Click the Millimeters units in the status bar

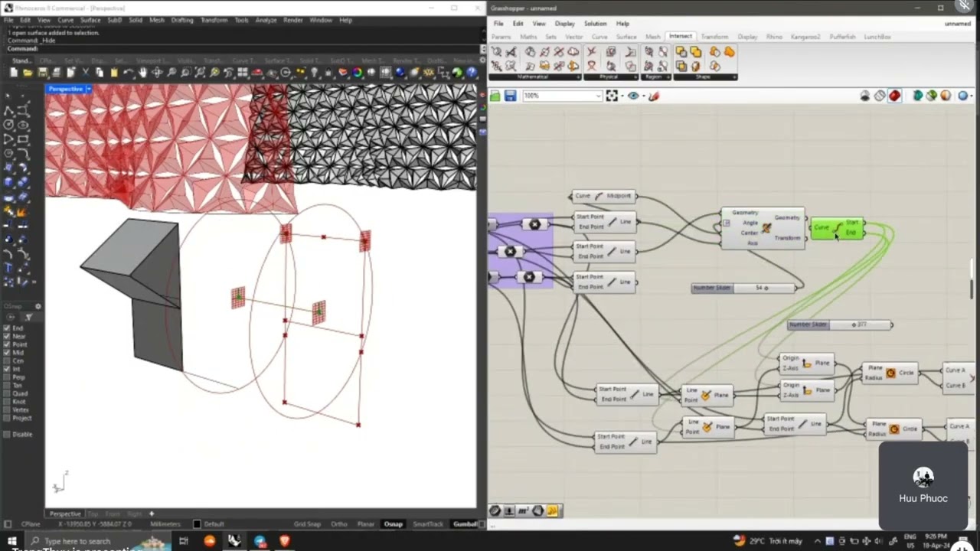point(165,524)
